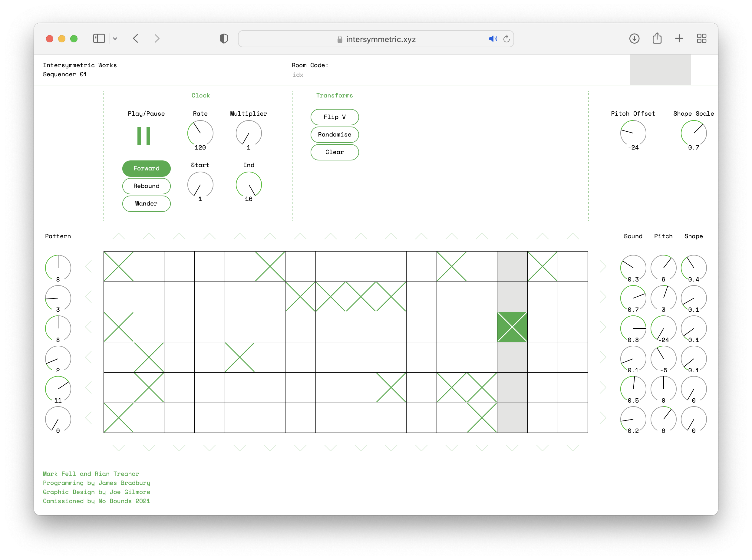Open the tab overview grid icon
752x560 pixels.
[701, 39]
